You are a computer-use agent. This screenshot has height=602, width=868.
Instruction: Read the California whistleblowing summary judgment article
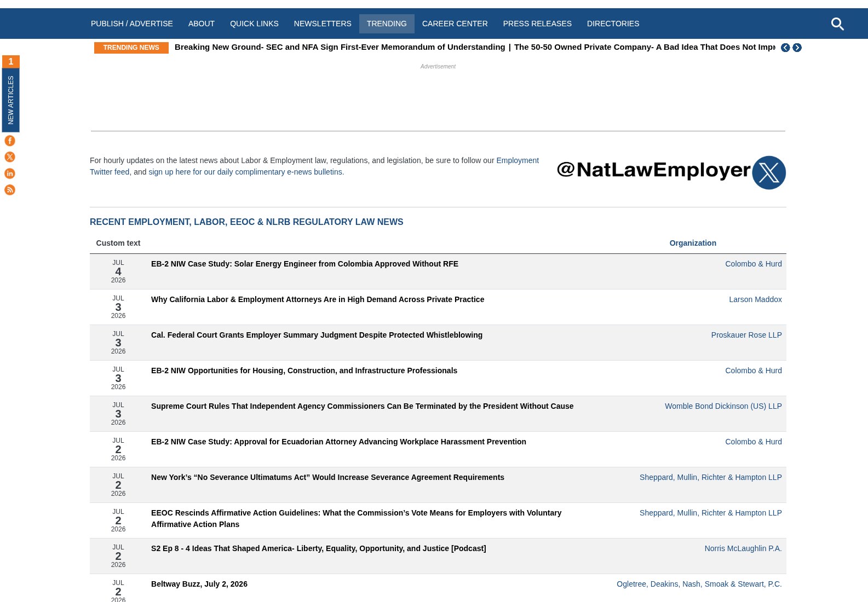coord(317,335)
